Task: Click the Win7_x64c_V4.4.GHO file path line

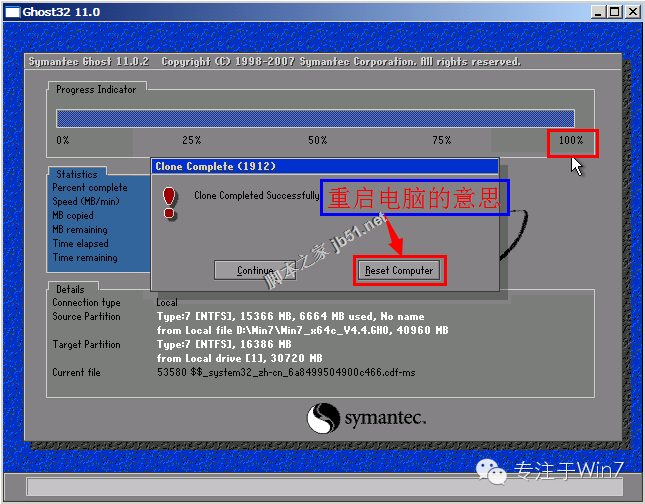Action: (x=302, y=330)
